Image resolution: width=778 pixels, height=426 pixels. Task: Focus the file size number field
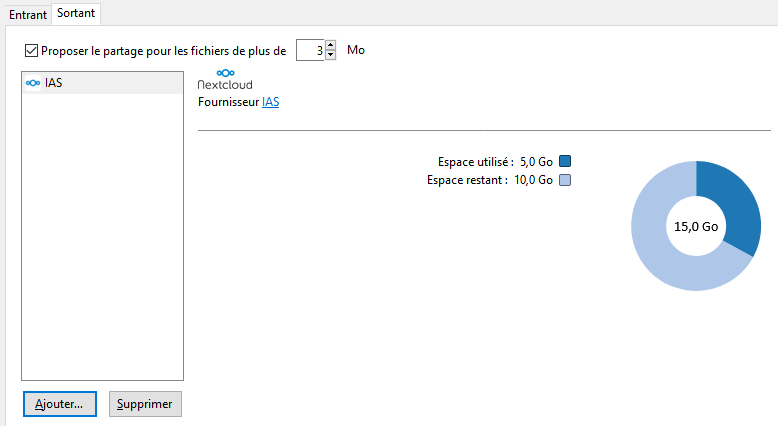click(x=310, y=50)
